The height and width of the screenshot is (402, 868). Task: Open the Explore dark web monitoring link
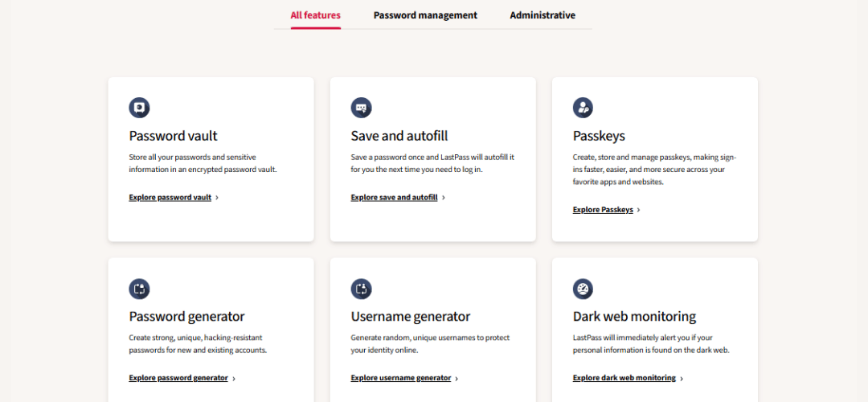624,378
